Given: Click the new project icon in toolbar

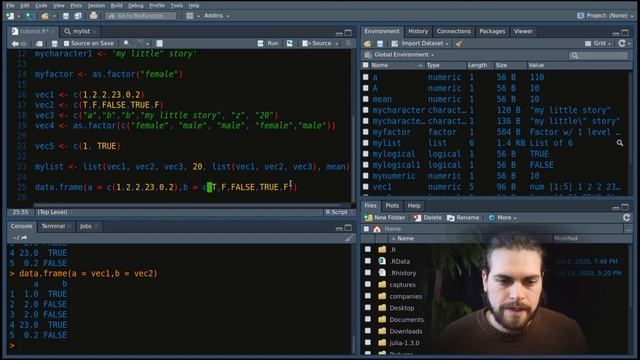Looking at the screenshot, I should click(x=30, y=16).
